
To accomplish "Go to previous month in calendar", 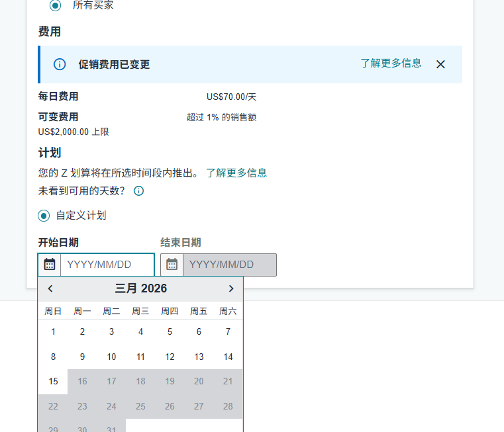I will pyautogui.click(x=50, y=288).
